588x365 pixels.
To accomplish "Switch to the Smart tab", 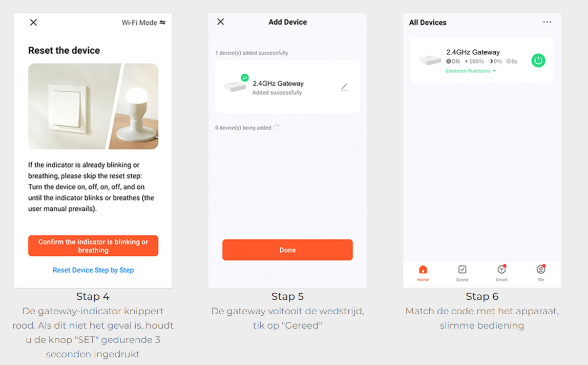I will [x=501, y=273].
